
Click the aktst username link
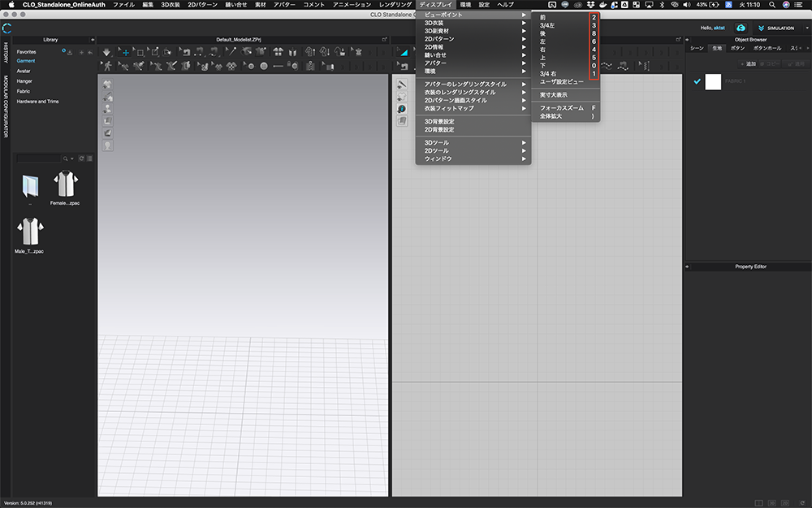[x=719, y=28]
